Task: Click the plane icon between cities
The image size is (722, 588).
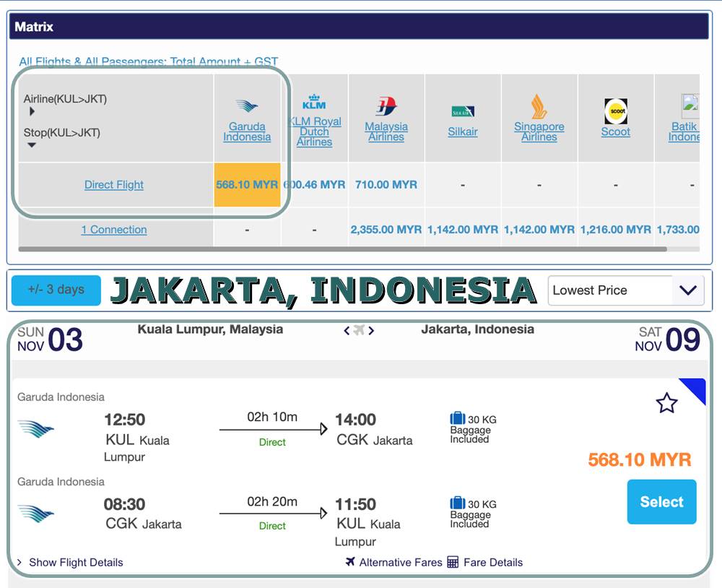Action: 359,330
